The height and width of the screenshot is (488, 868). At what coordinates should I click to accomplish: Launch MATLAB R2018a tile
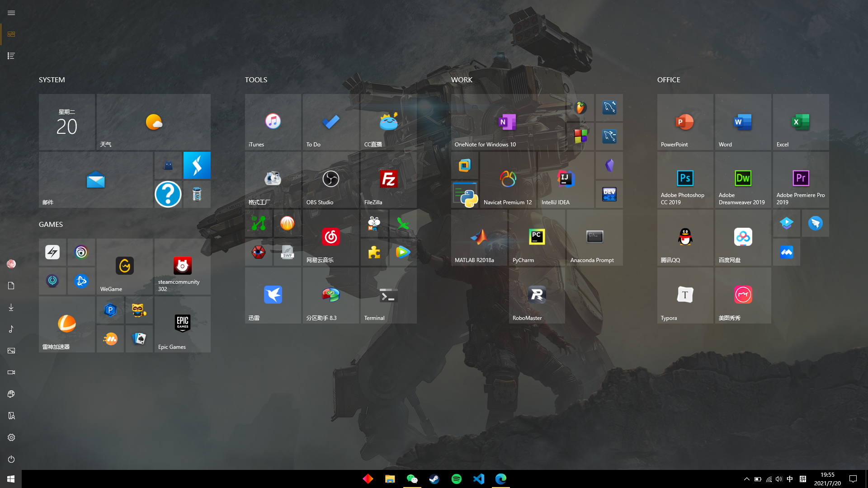pyautogui.click(x=479, y=238)
